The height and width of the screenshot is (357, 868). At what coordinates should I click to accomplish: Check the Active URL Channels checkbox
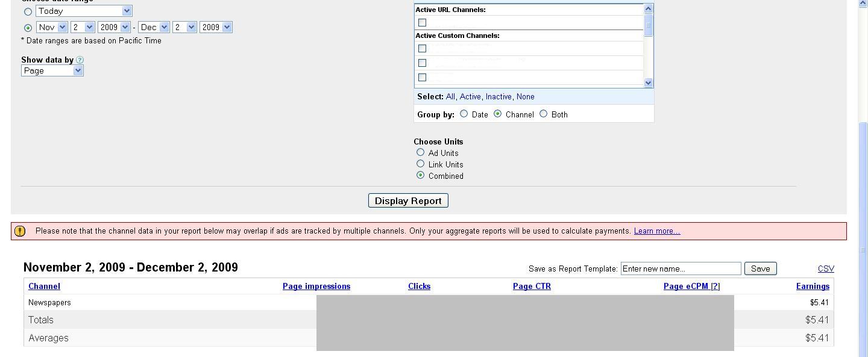422,23
